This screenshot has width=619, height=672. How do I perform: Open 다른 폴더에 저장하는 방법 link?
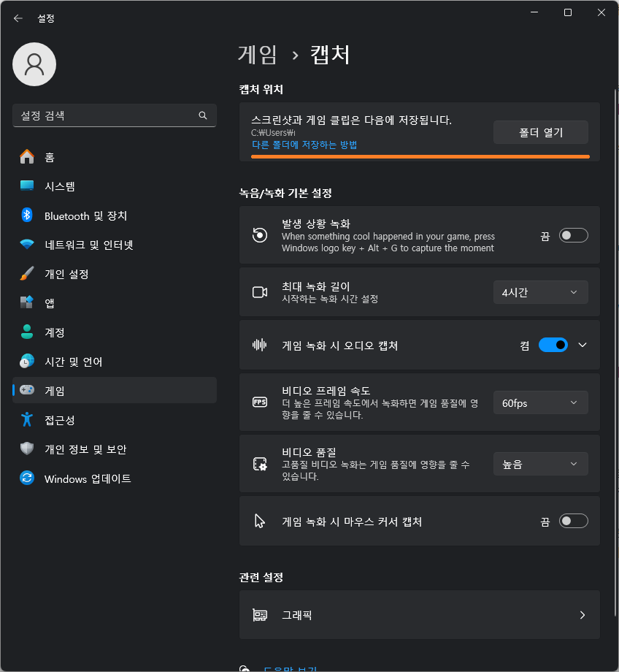(x=304, y=145)
